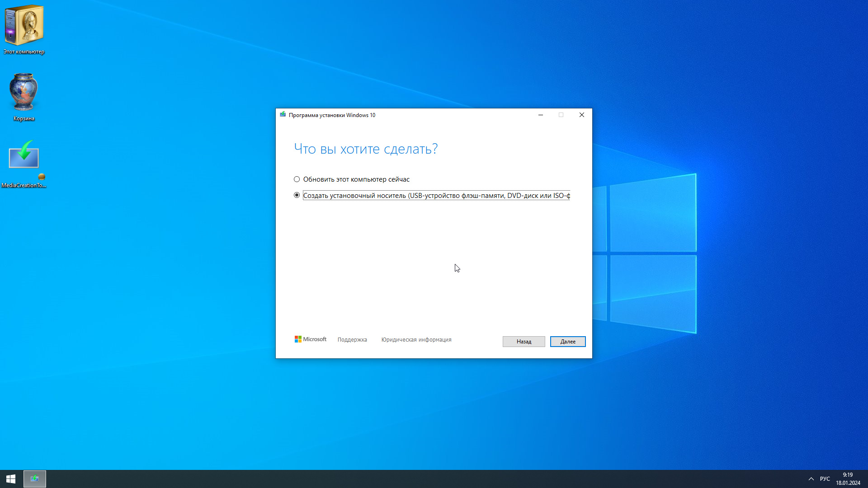
Task: Show hidden system tray icons
Action: click(x=811, y=479)
